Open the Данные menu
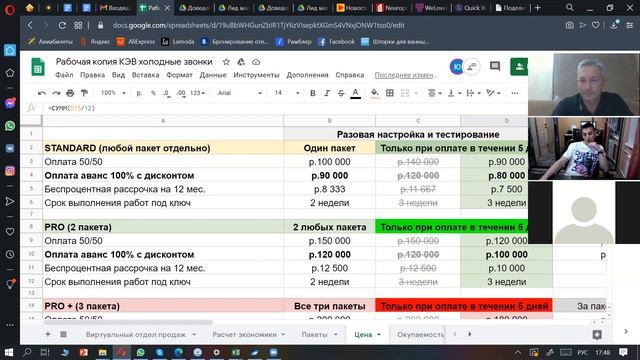Screen dimensions: 640x360 click(x=213, y=75)
